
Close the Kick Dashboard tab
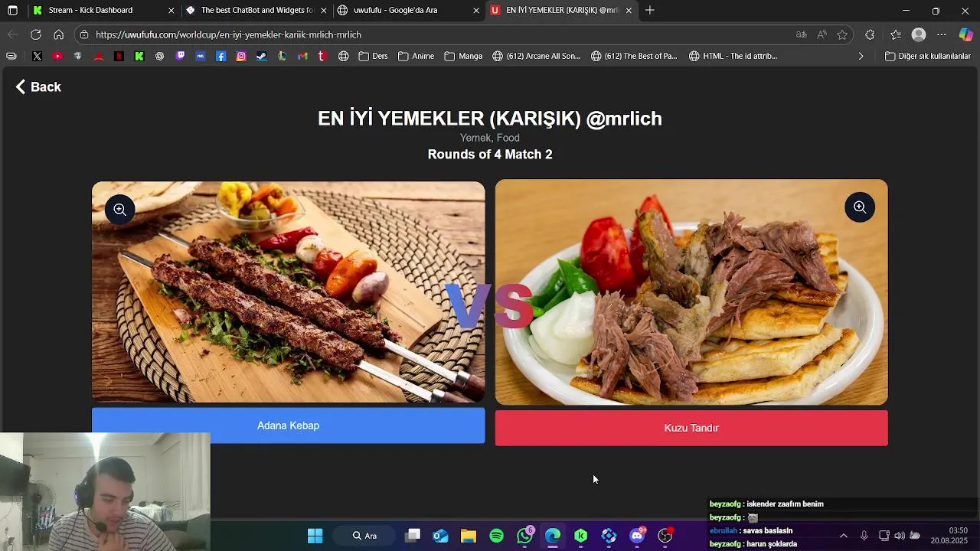click(x=171, y=10)
